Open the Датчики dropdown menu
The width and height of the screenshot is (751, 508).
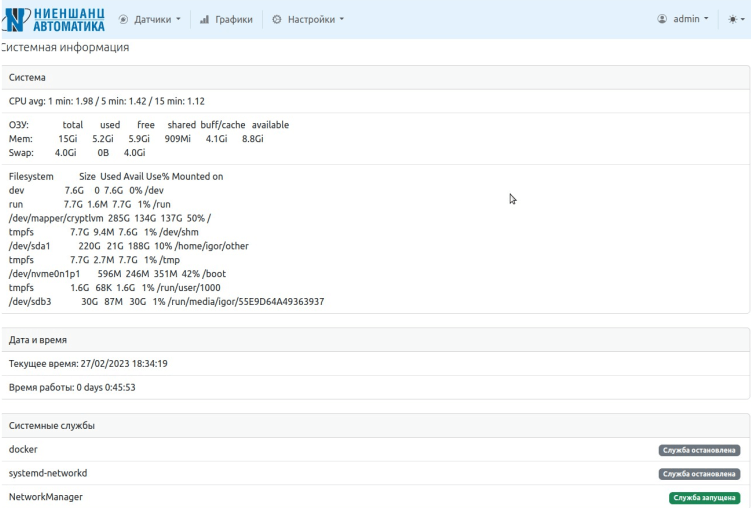point(157,19)
